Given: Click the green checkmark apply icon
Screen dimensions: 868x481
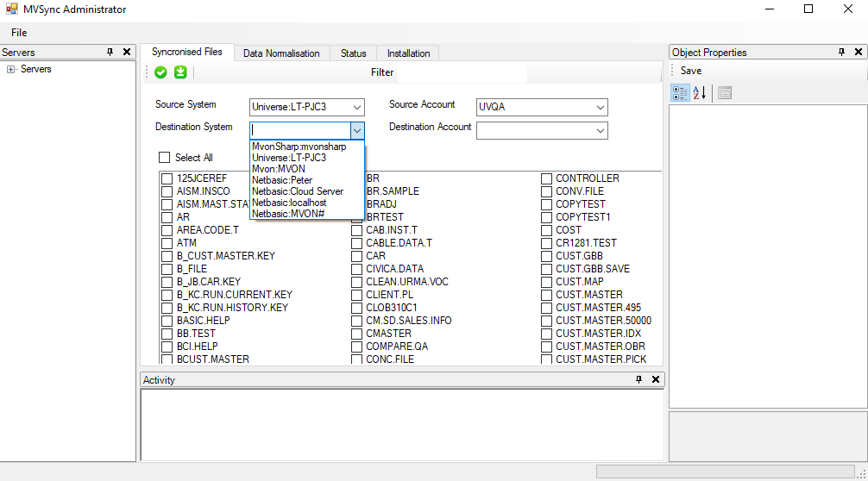Looking at the screenshot, I should point(160,72).
